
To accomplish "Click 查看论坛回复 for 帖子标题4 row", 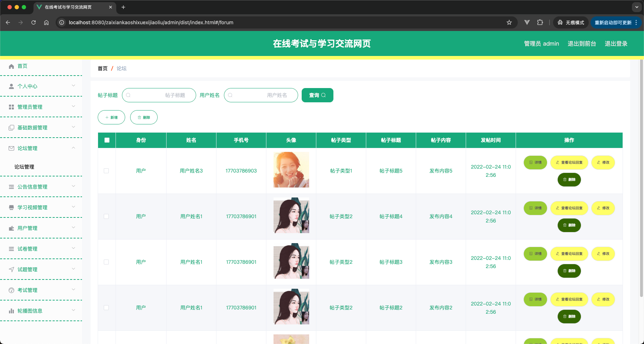I will click(569, 208).
